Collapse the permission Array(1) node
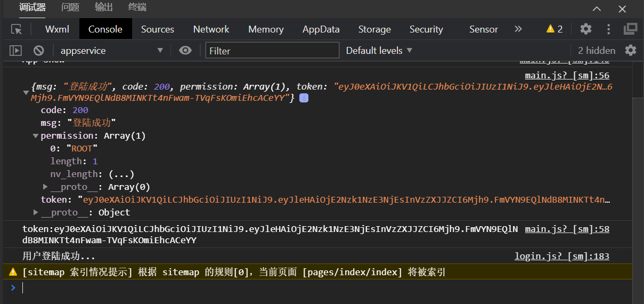This screenshot has height=304, width=644. coord(35,136)
